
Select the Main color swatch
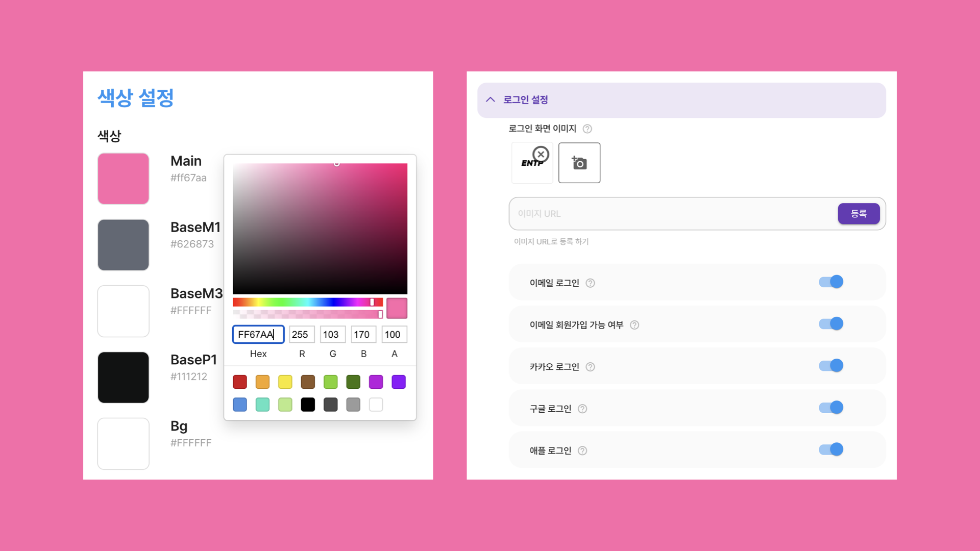pos(123,179)
